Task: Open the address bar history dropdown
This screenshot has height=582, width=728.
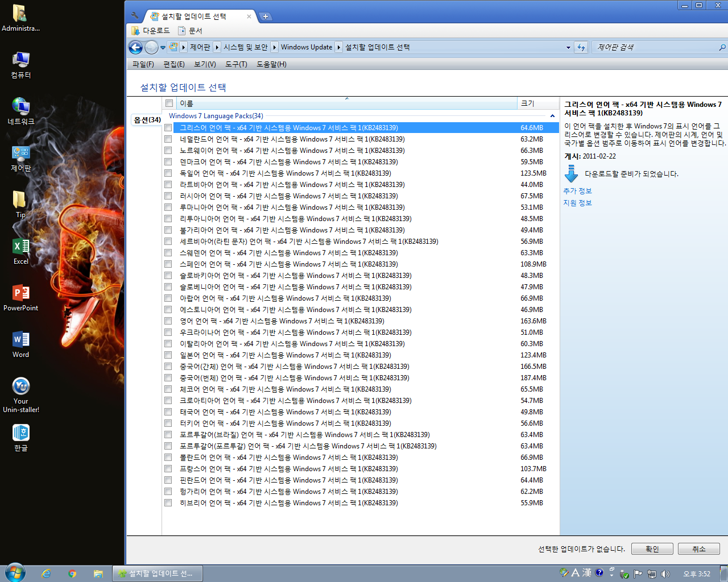Action: [568, 48]
